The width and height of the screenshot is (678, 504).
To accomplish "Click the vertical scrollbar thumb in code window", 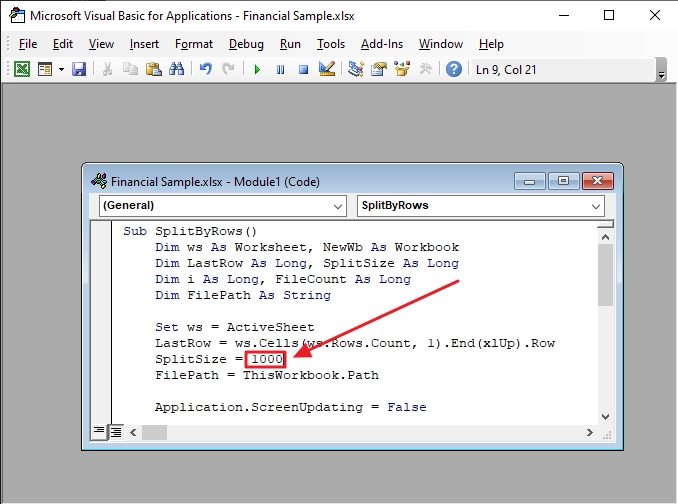I will coord(605,275).
